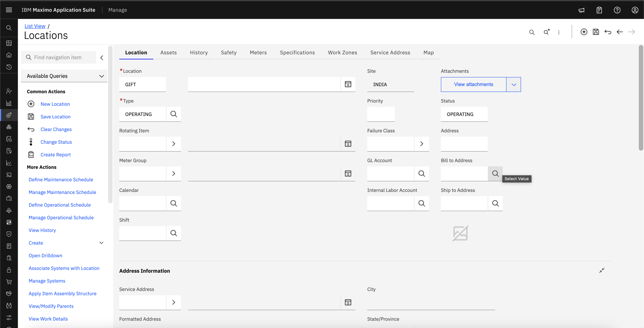Viewport: 644px width, 328px height.
Task: Open Service Address detail menu chevron
Action: tap(173, 302)
